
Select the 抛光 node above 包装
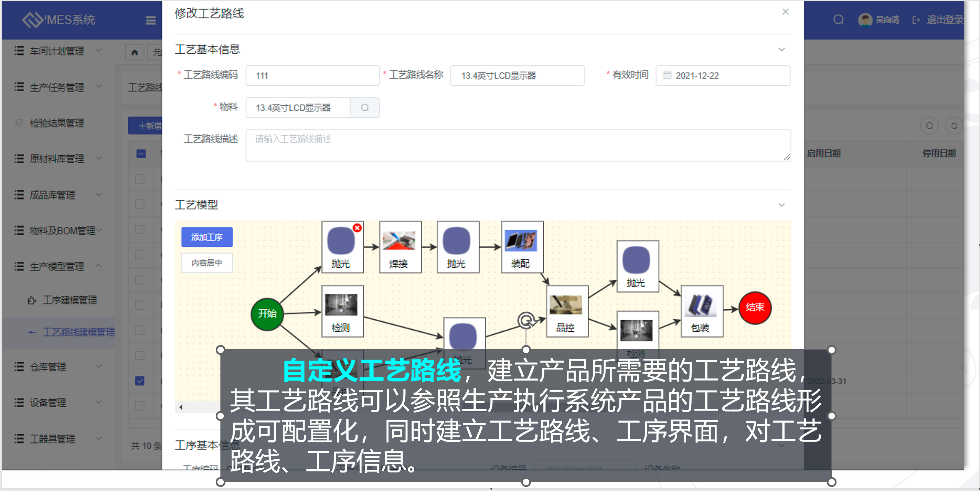tap(638, 266)
